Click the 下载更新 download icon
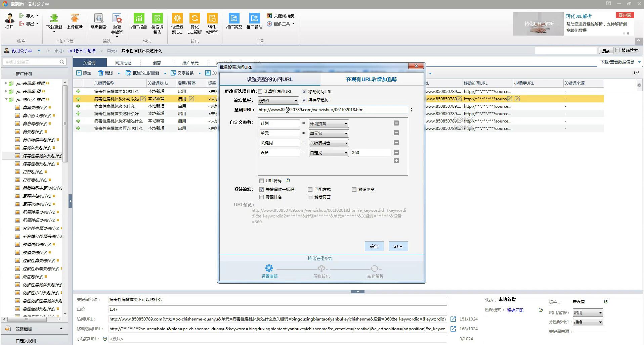The height and width of the screenshot is (345, 644). 54,19
